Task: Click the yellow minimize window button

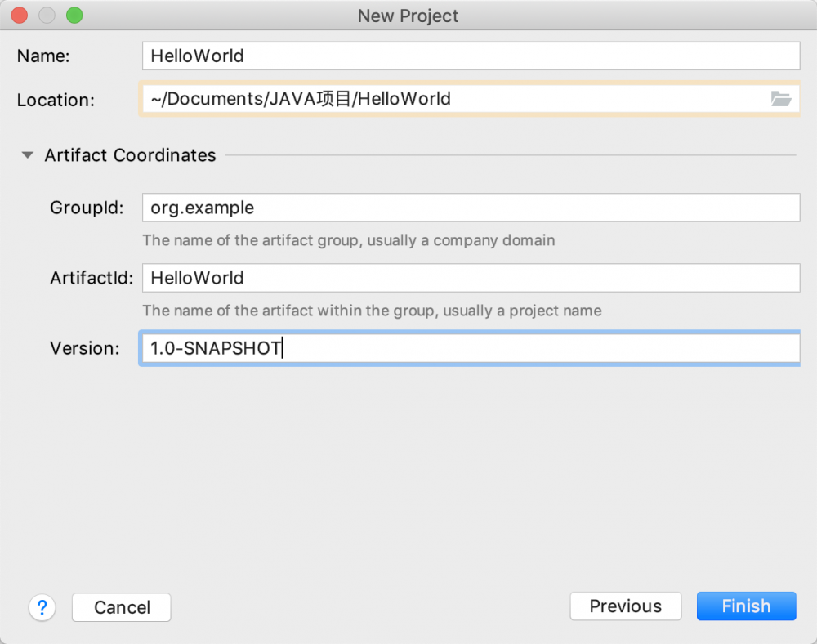Action: 47,16
